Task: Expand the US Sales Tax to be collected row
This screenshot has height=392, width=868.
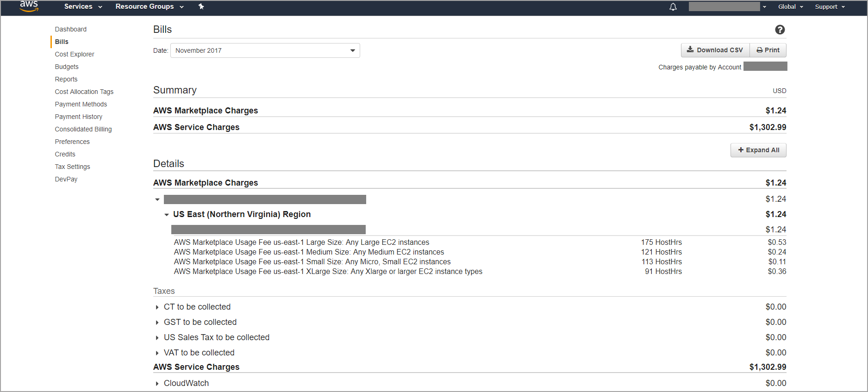Action: point(157,338)
